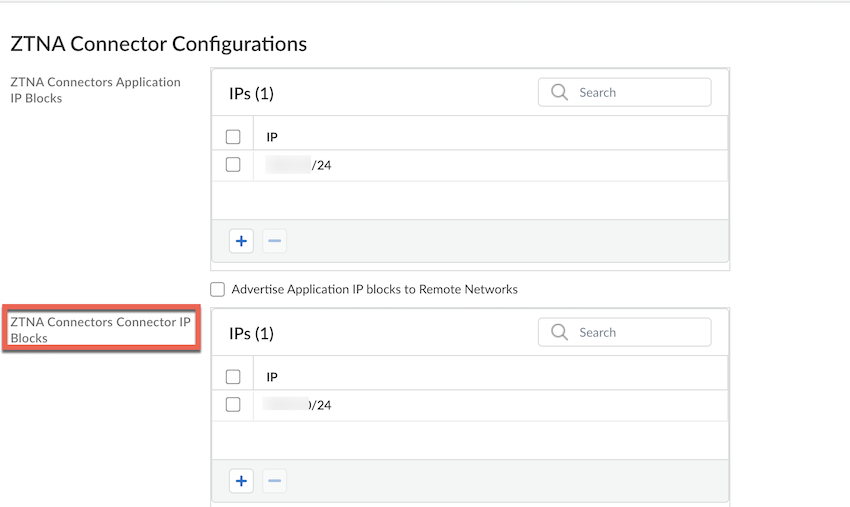Click IP column header in Connector IP Blocks
Screen dimensions: 850x507
point(272,377)
